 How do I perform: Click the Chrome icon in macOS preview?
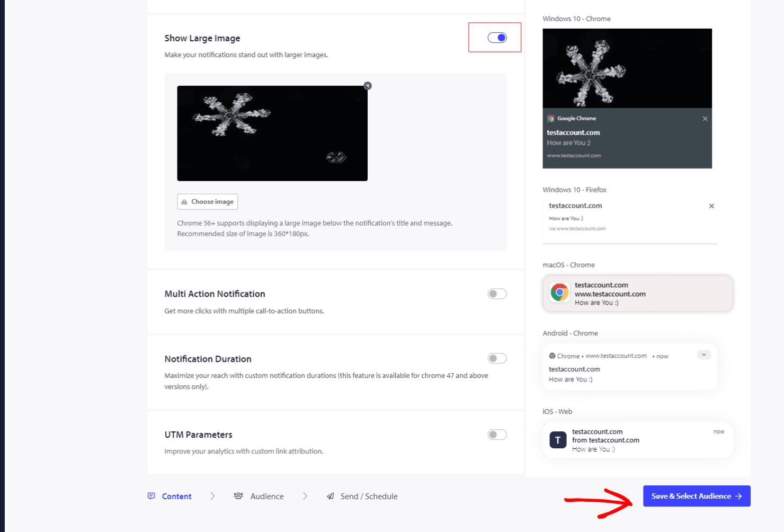(x=559, y=292)
